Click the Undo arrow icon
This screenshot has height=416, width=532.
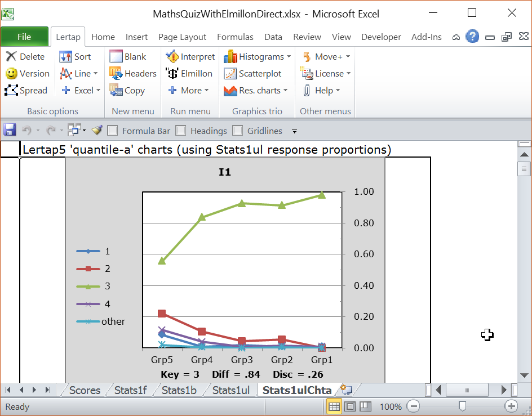pos(26,130)
